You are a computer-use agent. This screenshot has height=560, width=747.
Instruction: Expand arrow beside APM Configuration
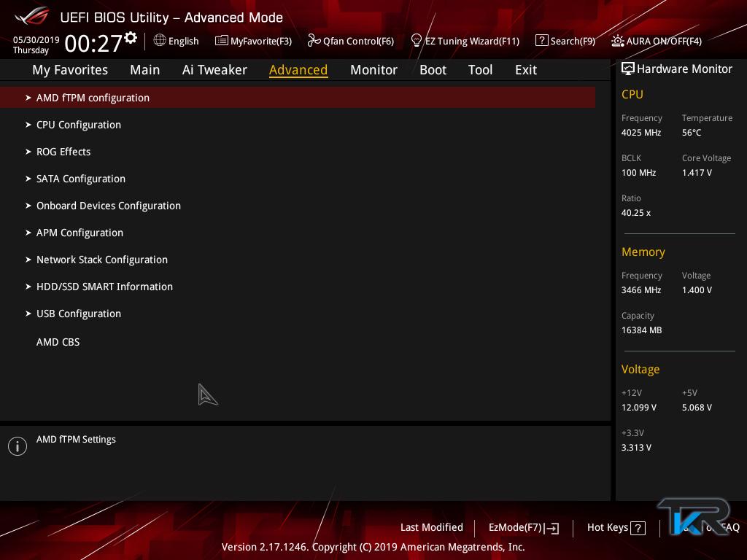coord(28,233)
